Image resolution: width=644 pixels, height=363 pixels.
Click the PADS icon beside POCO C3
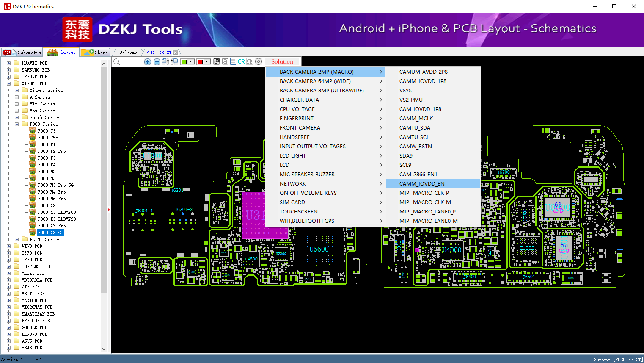pos(33,131)
